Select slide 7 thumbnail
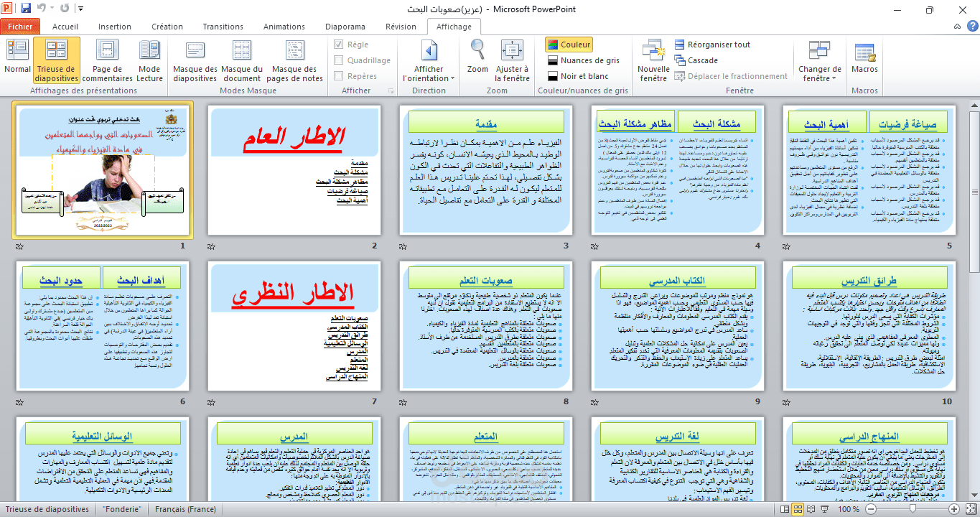 coord(293,327)
